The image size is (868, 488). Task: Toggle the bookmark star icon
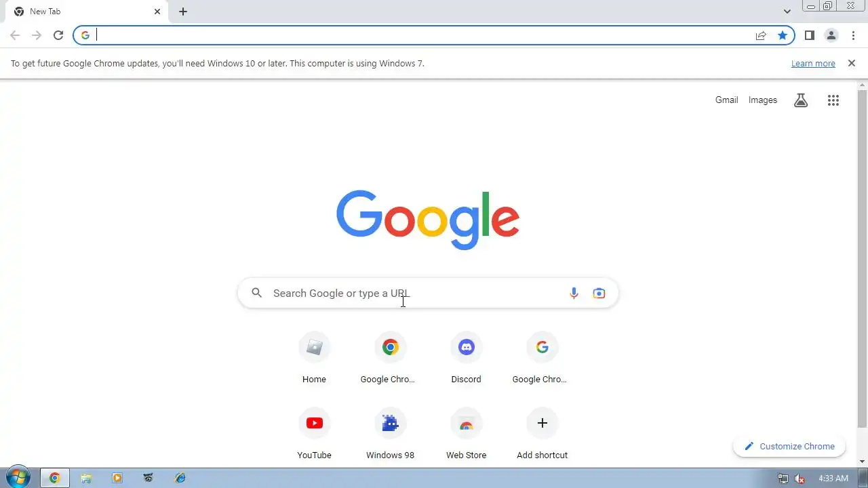(783, 35)
